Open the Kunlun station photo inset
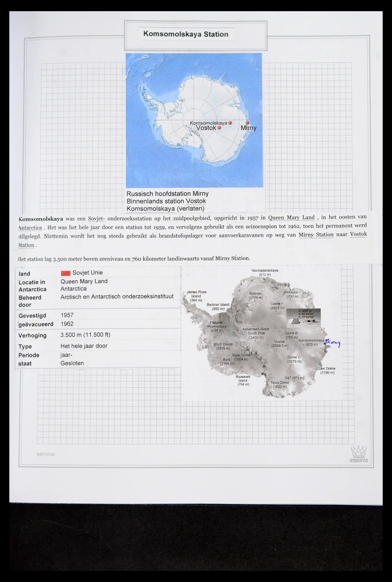The width and height of the screenshot is (392, 582). click(x=303, y=317)
